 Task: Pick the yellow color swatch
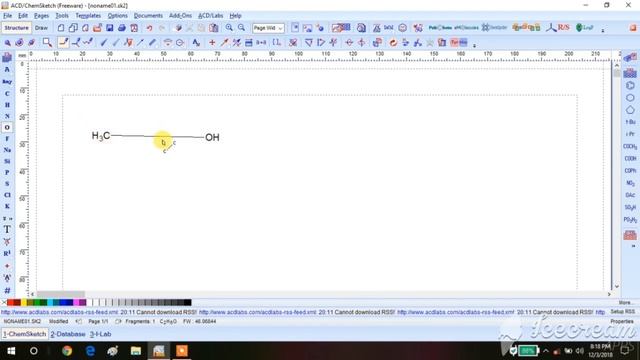tap(24, 302)
